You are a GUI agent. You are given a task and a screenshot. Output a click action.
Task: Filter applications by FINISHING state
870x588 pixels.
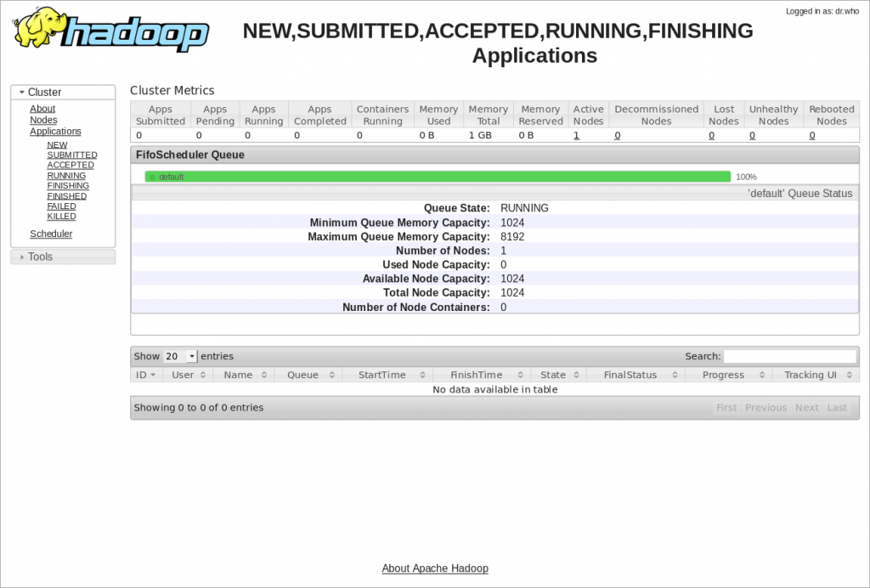[x=68, y=186]
